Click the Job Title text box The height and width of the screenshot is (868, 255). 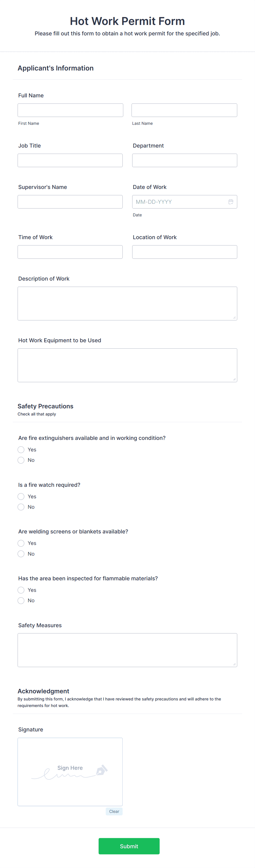[70, 160]
